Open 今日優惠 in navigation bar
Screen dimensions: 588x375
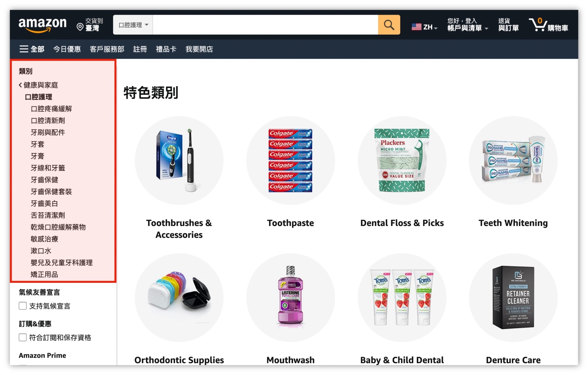pos(67,49)
